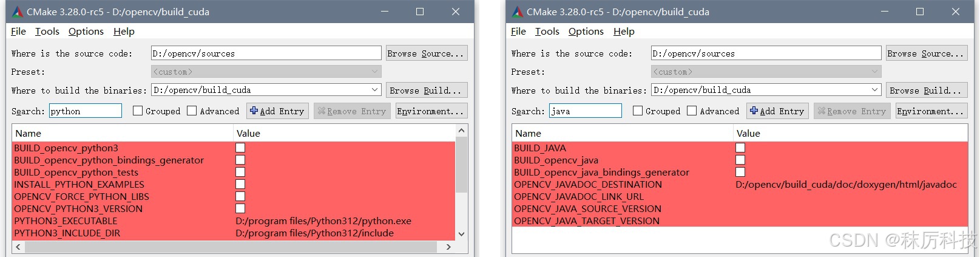Viewport: 980px width, 257px height.
Task: Open Help menu in right window
Action: point(624,31)
